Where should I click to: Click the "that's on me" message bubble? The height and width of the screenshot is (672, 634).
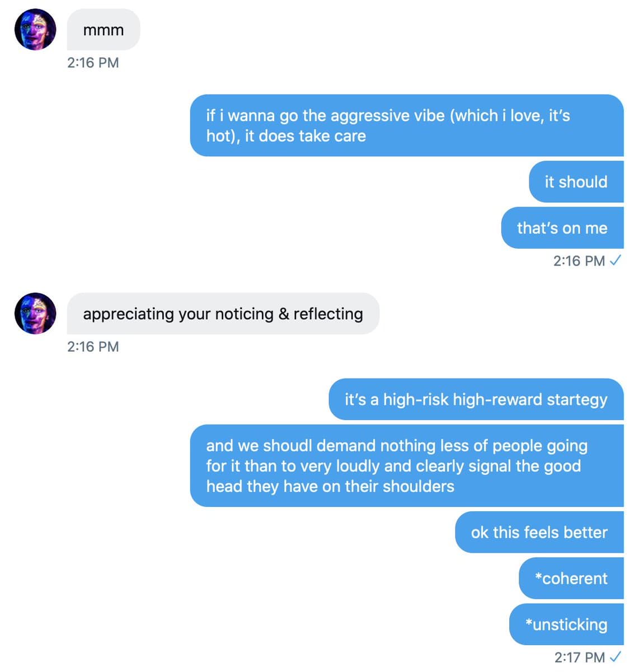click(x=562, y=228)
